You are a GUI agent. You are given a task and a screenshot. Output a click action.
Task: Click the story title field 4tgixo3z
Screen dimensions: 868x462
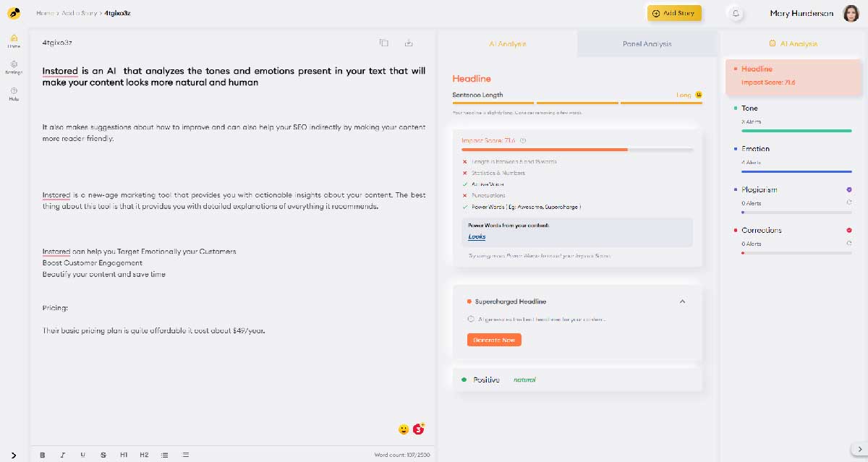click(57, 43)
